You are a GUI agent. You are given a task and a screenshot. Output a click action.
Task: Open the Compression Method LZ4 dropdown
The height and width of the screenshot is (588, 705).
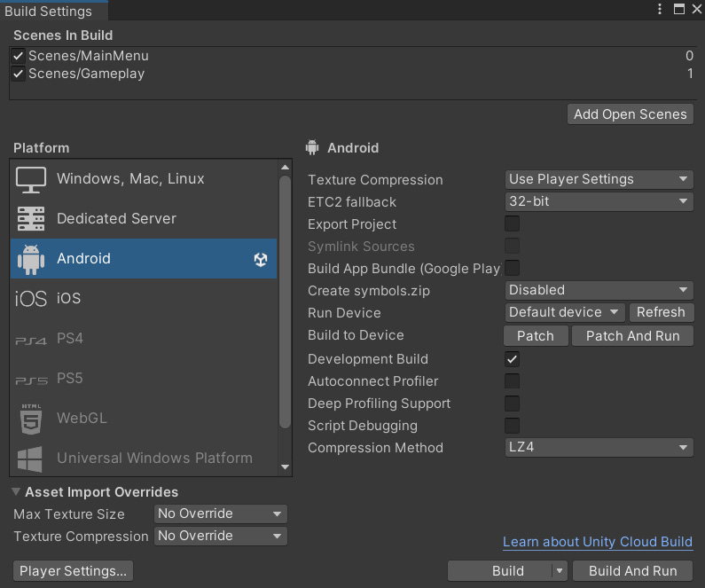click(599, 447)
